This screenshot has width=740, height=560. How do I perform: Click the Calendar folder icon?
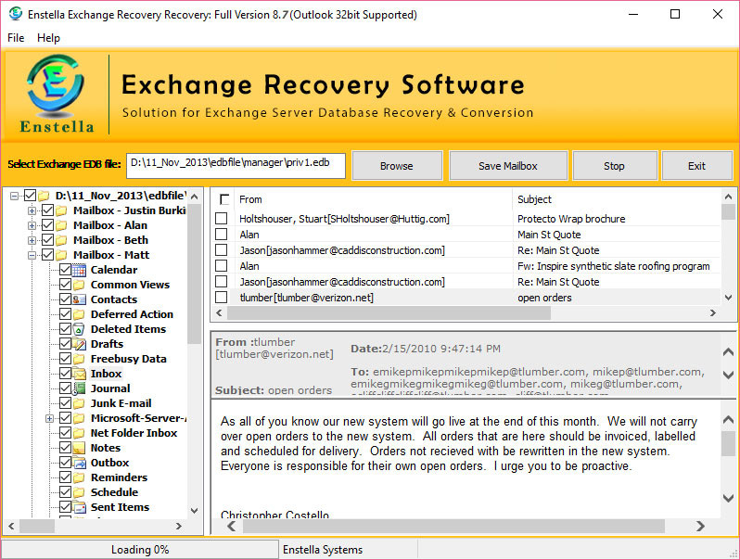(x=80, y=270)
